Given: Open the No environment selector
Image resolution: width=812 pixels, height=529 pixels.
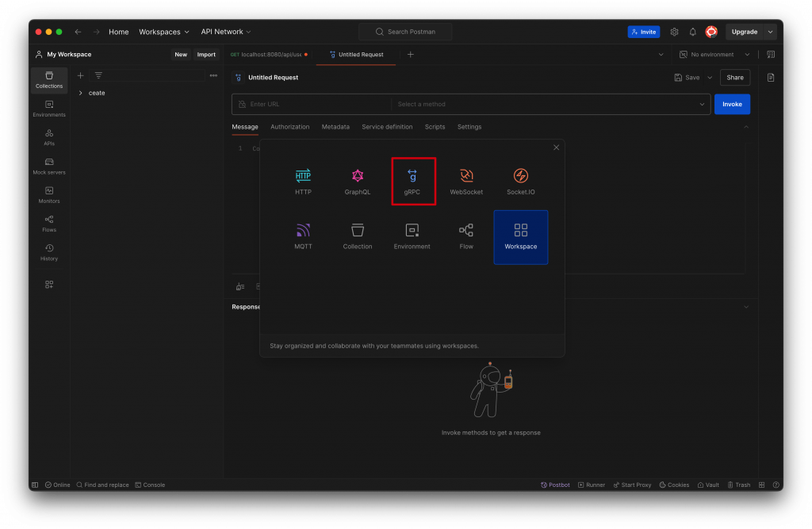Looking at the screenshot, I should coord(714,55).
